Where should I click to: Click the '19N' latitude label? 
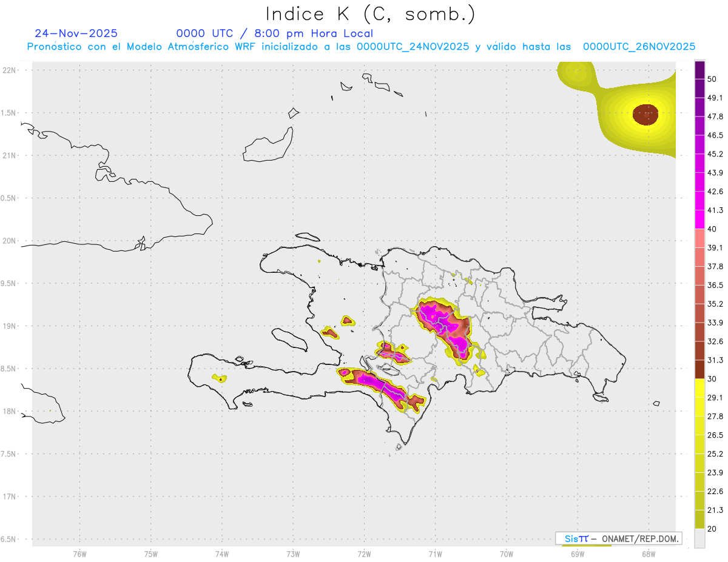click(10, 326)
